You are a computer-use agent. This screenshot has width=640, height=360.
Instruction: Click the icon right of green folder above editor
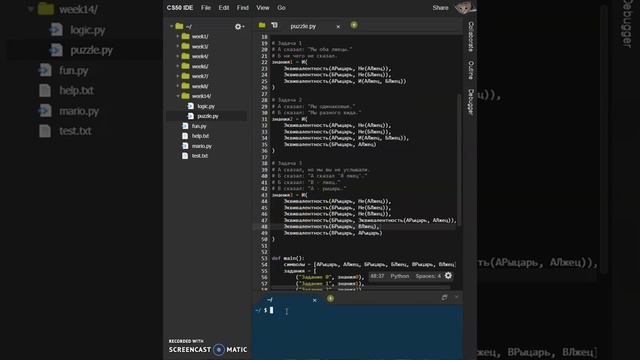click(275, 25)
